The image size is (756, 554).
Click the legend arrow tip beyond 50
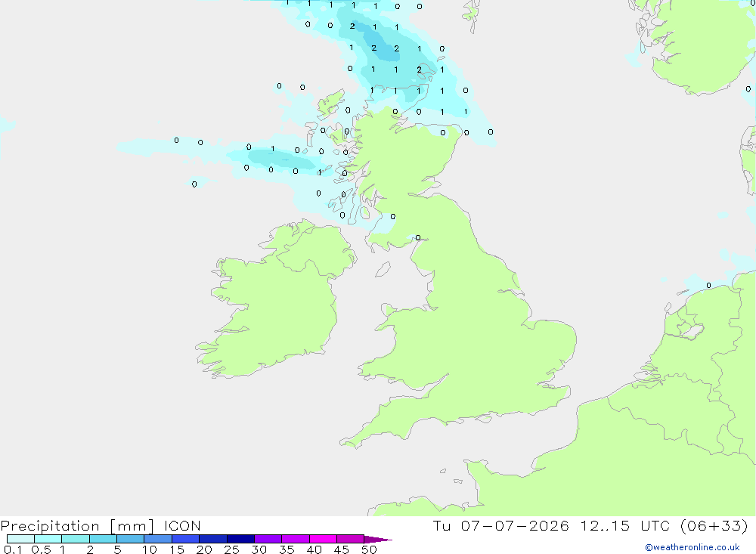(x=379, y=539)
